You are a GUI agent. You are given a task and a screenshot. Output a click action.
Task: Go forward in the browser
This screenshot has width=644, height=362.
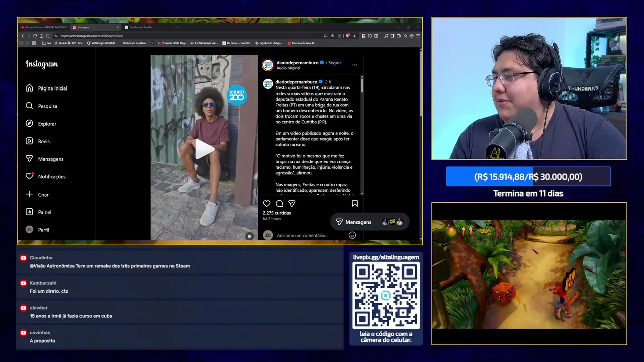[x=29, y=36]
